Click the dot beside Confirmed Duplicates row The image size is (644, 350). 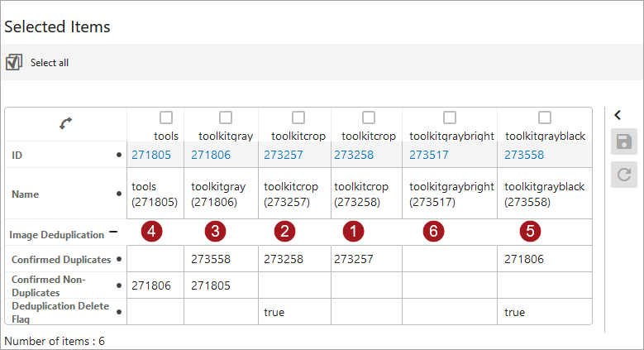pos(121,259)
